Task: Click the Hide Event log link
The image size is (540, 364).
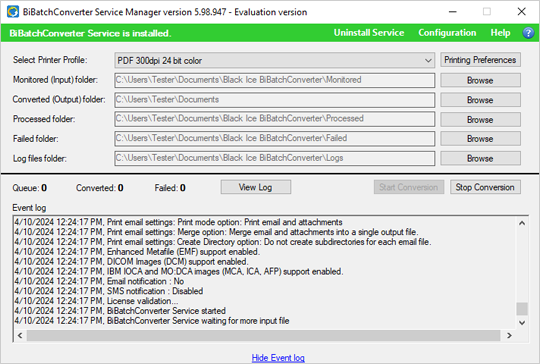Action: (278, 358)
